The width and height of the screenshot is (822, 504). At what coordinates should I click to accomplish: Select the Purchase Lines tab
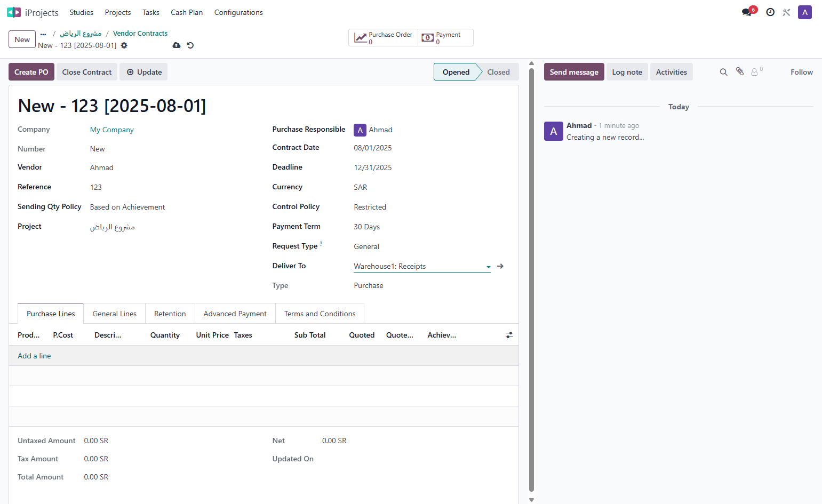tap(51, 314)
